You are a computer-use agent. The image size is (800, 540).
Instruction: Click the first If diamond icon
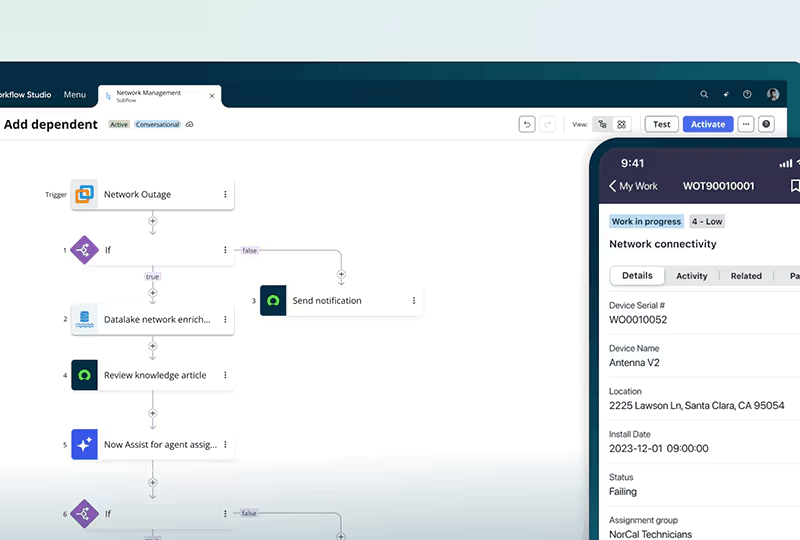[x=84, y=250]
